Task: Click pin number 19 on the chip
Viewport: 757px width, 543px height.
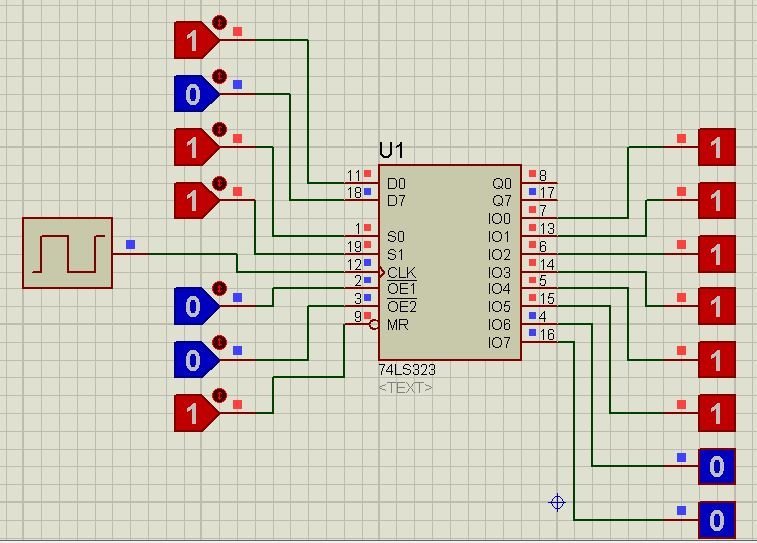Action: point(354,246)
